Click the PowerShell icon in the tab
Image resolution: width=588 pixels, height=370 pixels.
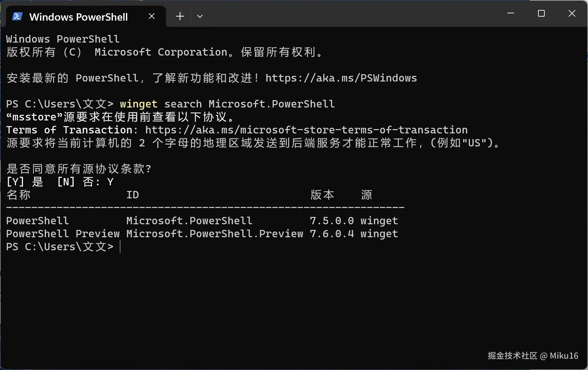(17, 16)
